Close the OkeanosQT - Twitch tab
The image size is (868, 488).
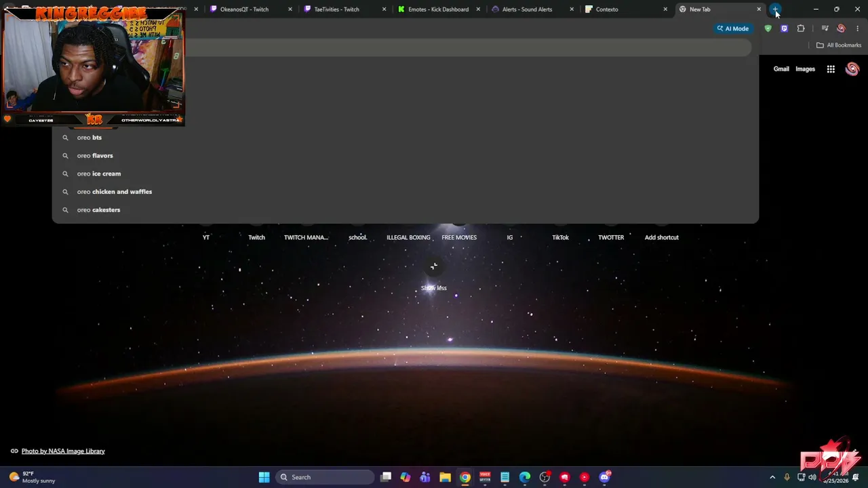click(x=290, y=9)
